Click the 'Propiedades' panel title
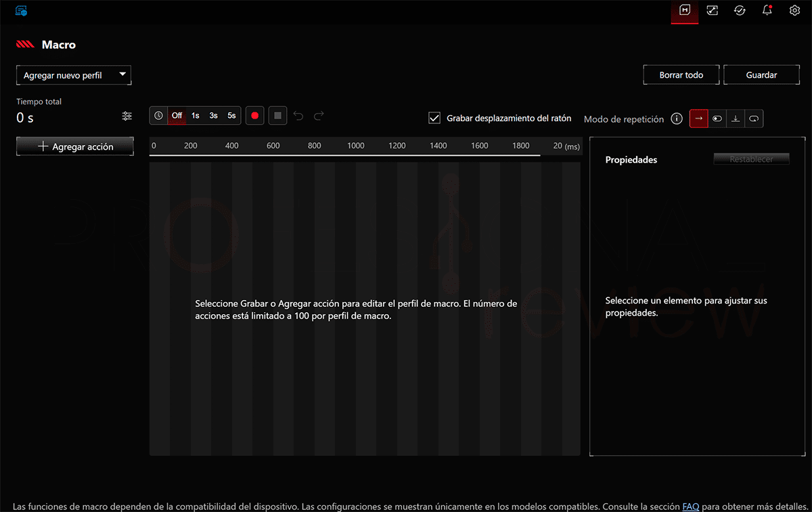 631,160
